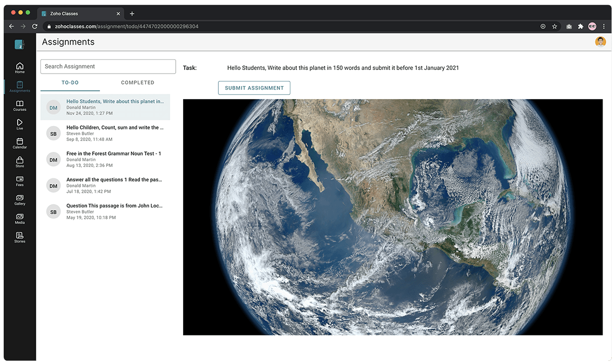Viewport: 616px width, 364px height.
Task: Bookmark the page using the star icon
Action: 555,26
